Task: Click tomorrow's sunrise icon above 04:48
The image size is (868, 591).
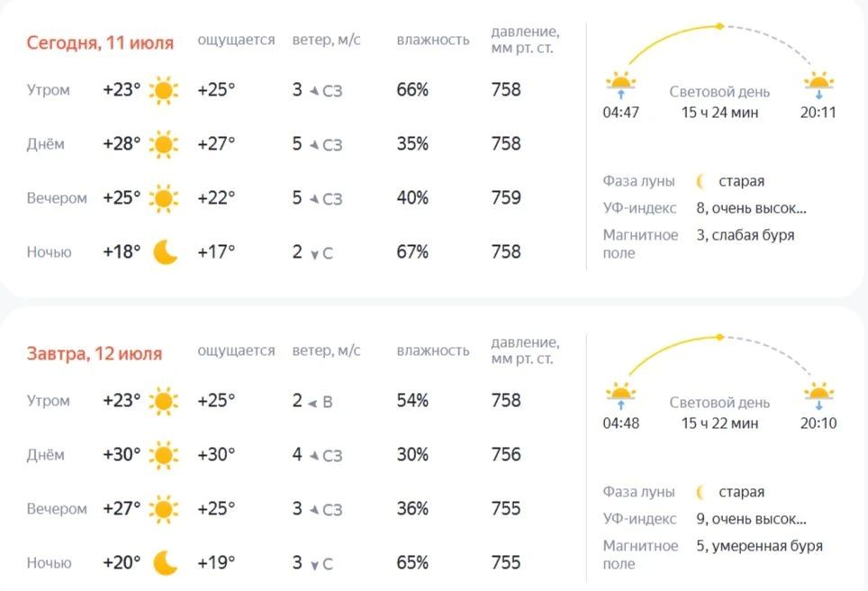Action: [x=620, y=395]
